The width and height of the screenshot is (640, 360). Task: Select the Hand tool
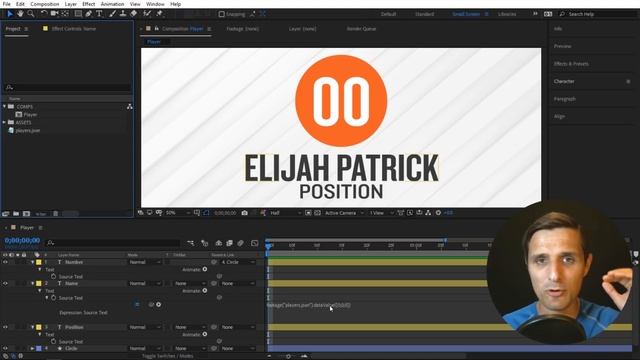click(20, 14)
